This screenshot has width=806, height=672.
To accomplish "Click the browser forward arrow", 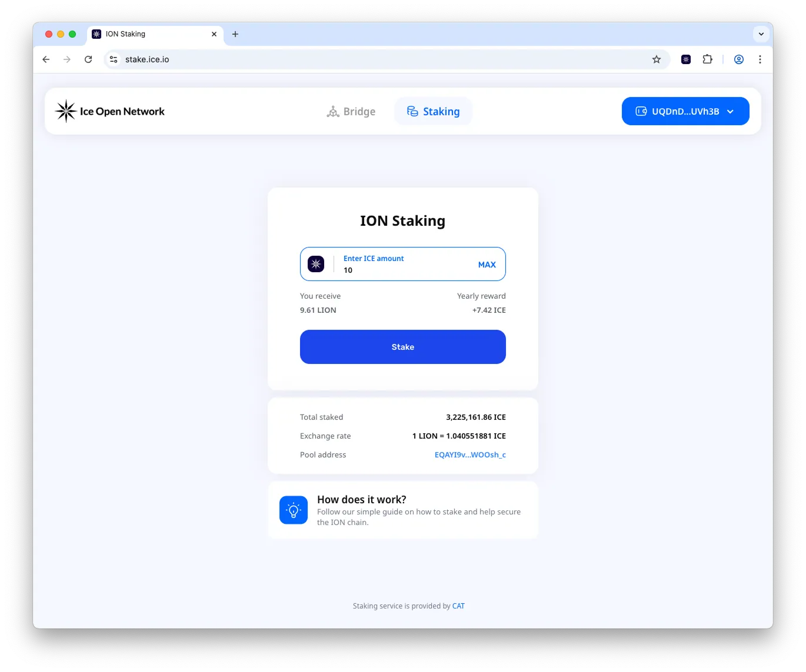I will click(x=67, y=59).
